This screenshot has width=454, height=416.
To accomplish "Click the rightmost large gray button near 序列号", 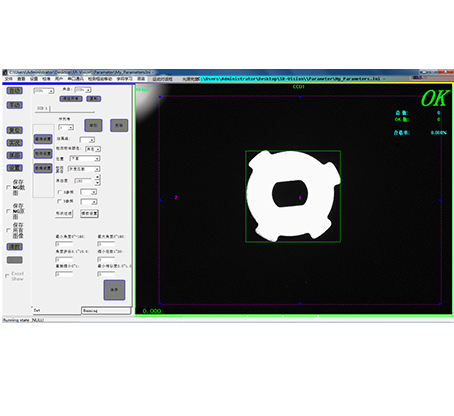I will pos(119,125).
